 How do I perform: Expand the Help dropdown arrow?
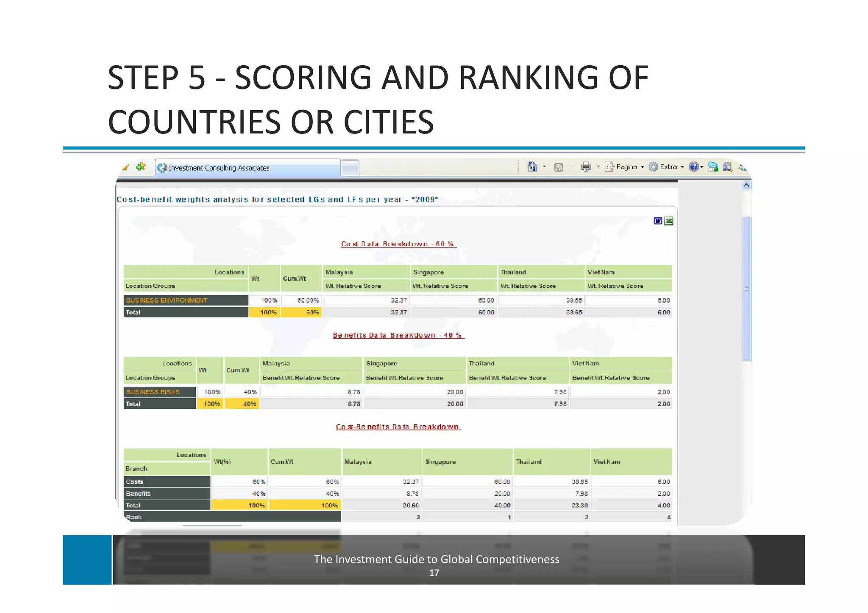(x=701, y=167)
